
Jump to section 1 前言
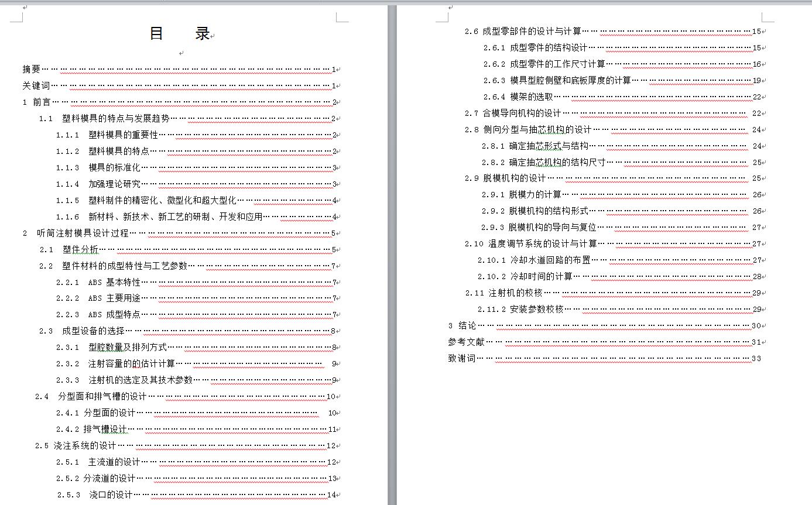(179, 102)
